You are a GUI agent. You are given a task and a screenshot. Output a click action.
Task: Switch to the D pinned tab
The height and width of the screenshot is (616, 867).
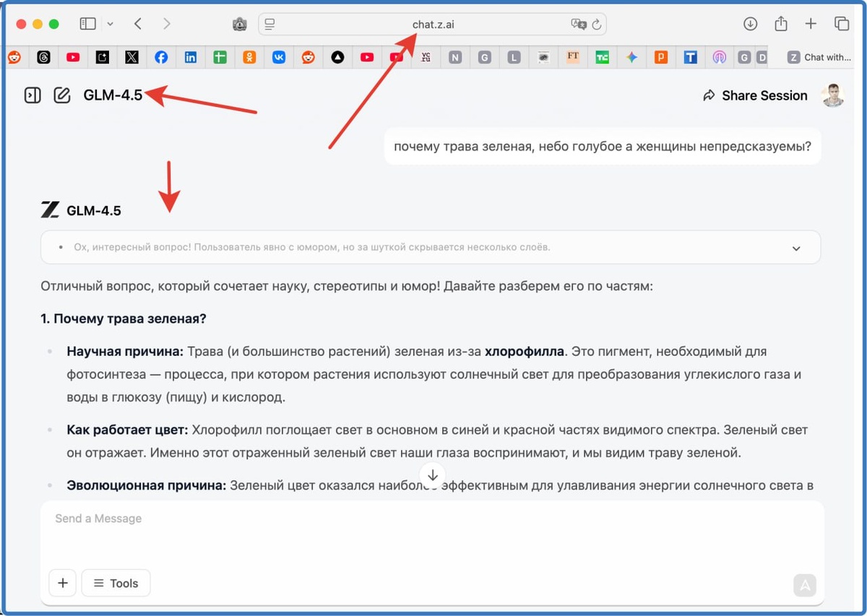coord(762,57)
